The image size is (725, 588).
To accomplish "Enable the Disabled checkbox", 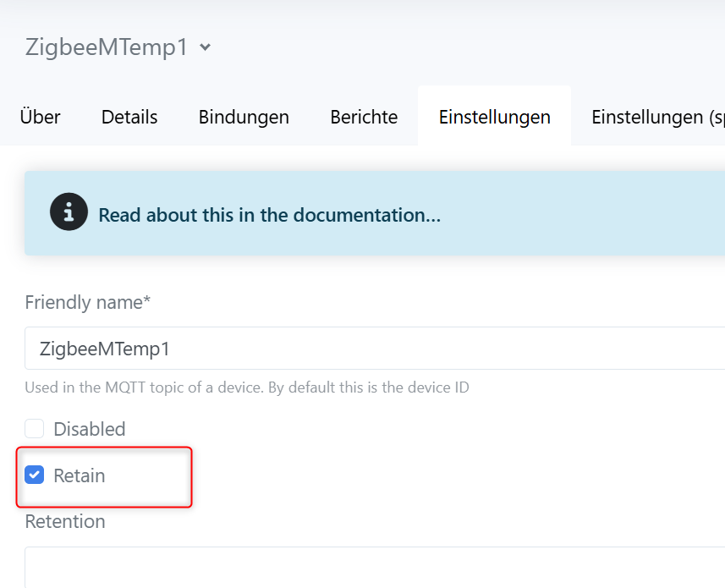I will pyautogui.click(x=35, y=429).
